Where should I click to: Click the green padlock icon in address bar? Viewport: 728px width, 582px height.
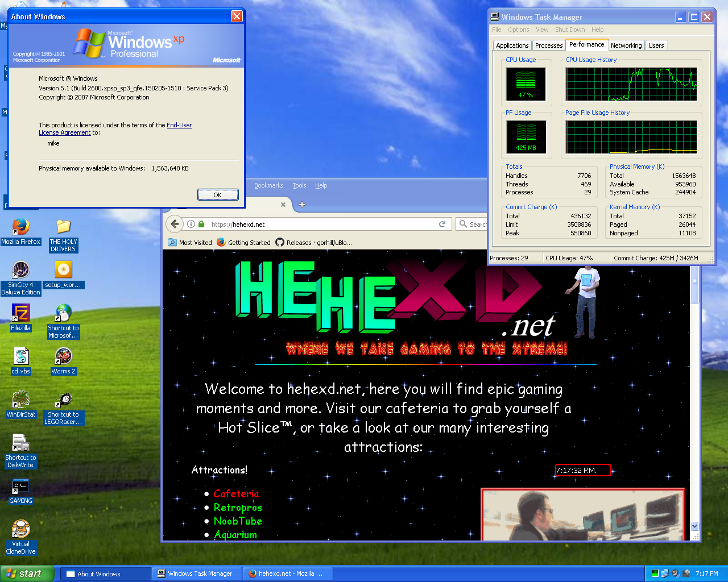click(x=201, y=224)
